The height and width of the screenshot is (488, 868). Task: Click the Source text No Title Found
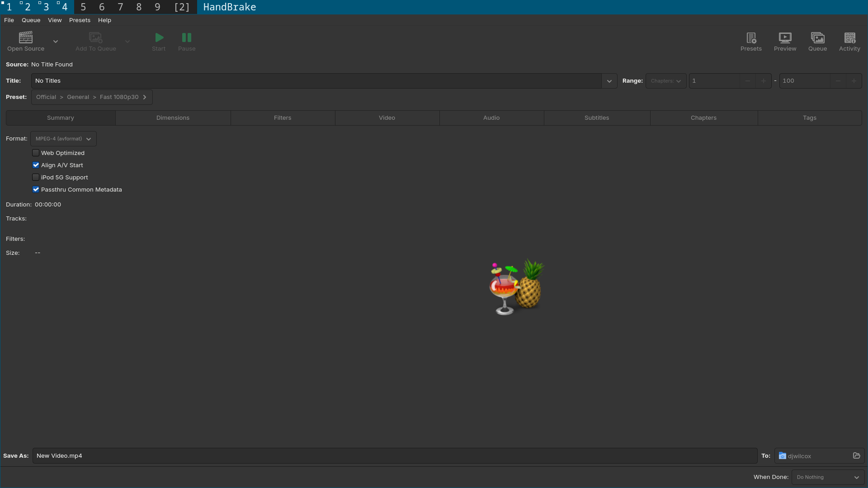(x=52, y=65)
